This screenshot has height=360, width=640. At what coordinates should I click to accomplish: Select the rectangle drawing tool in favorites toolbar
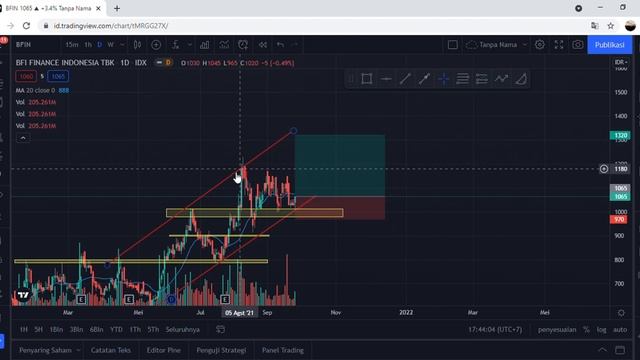(367, 79)
